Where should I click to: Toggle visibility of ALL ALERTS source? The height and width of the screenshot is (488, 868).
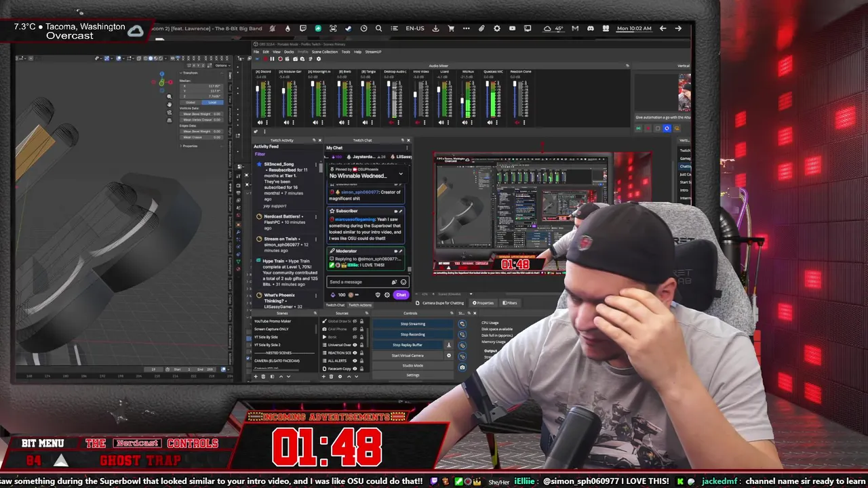point(355,361)
